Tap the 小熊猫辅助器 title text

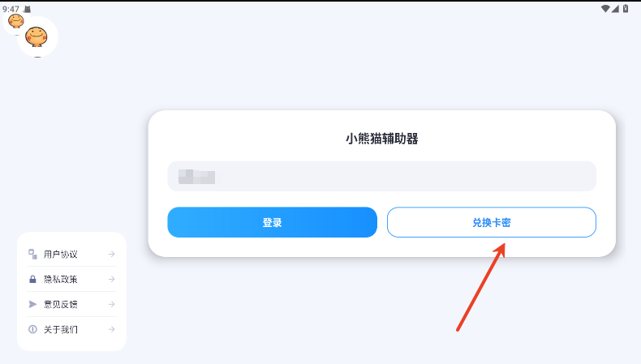[382, 139]
